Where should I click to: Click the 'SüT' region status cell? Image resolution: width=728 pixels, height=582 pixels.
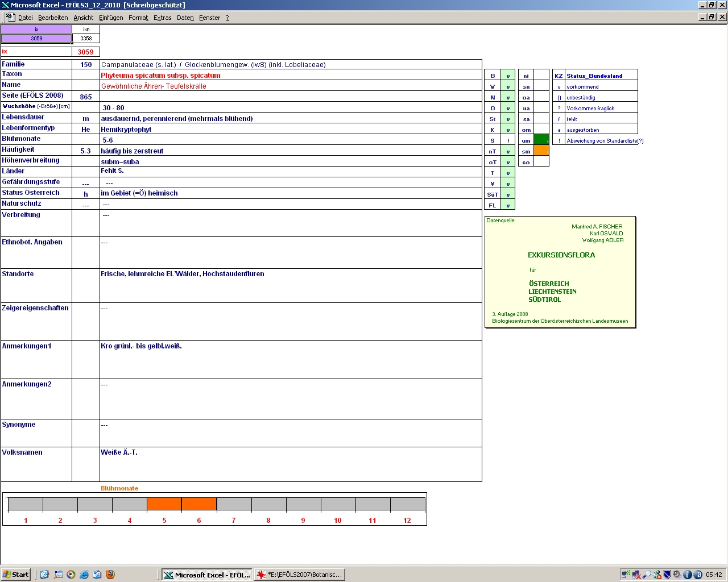pos(508,194)
